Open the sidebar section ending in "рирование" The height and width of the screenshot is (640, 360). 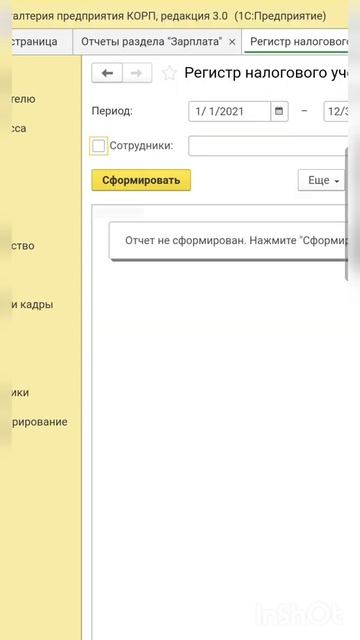[x=40, y=422]
